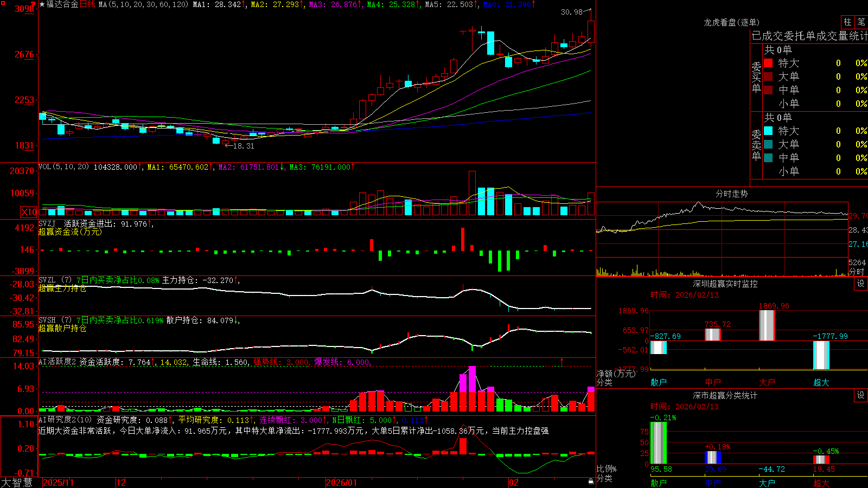Click the 超赢散户持仓 label

(62, 328)
